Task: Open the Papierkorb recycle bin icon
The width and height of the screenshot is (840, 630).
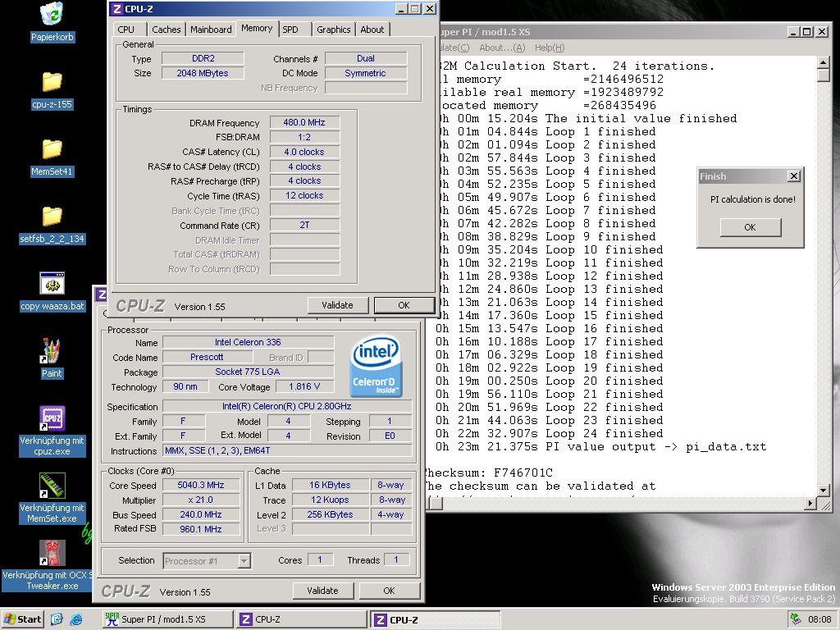Action: tap(52, 15)
